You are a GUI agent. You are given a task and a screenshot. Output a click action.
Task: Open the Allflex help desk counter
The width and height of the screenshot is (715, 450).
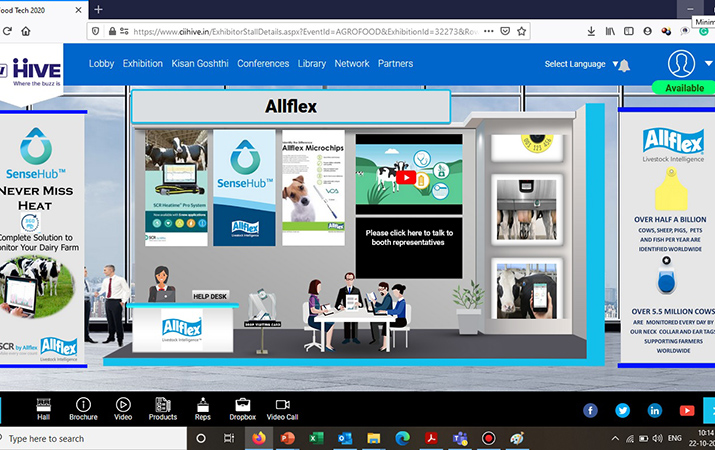[182, 329]
